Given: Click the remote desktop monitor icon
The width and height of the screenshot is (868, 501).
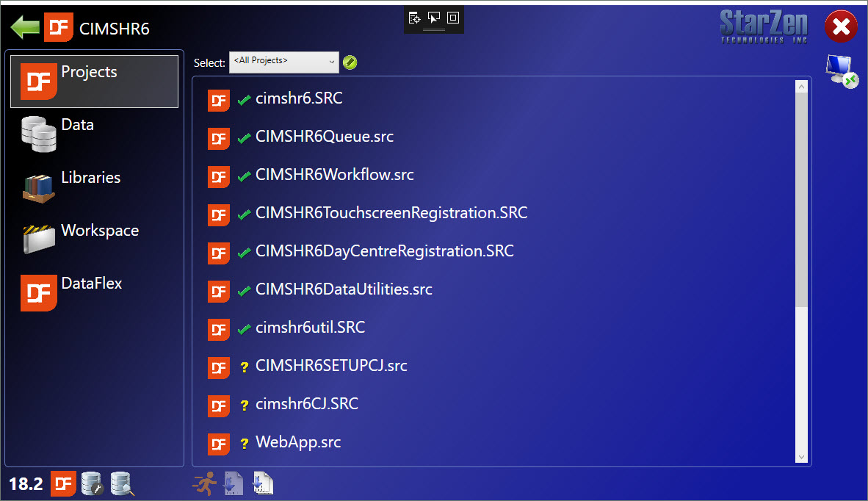Looking at the screenshot, I should pyautogui.click(x=842, y=71).
